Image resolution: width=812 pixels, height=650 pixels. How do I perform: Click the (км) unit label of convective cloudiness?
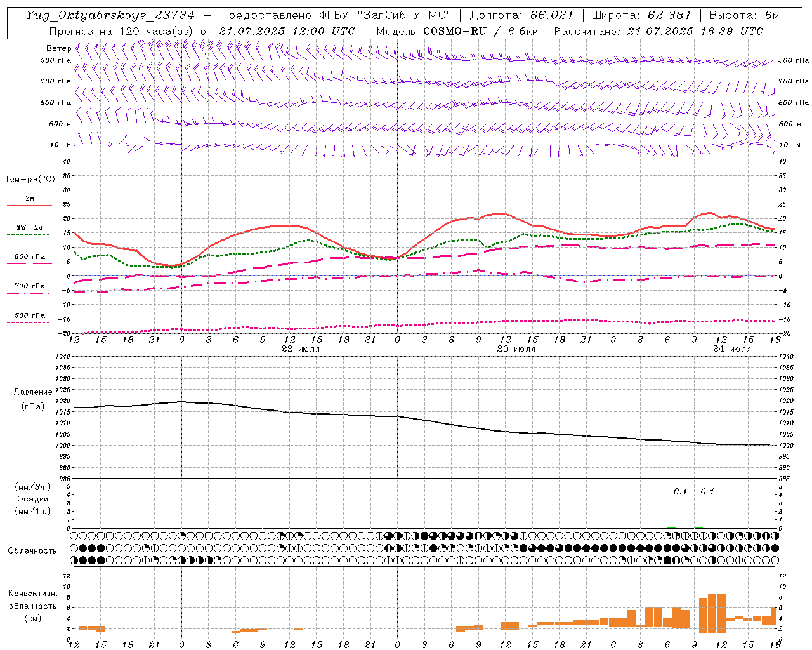32,618
